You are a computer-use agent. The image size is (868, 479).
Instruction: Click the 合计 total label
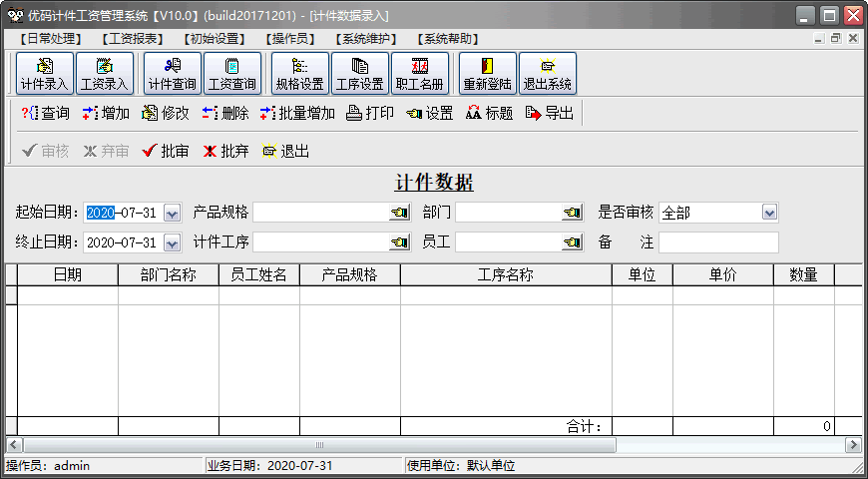[584, 426]
